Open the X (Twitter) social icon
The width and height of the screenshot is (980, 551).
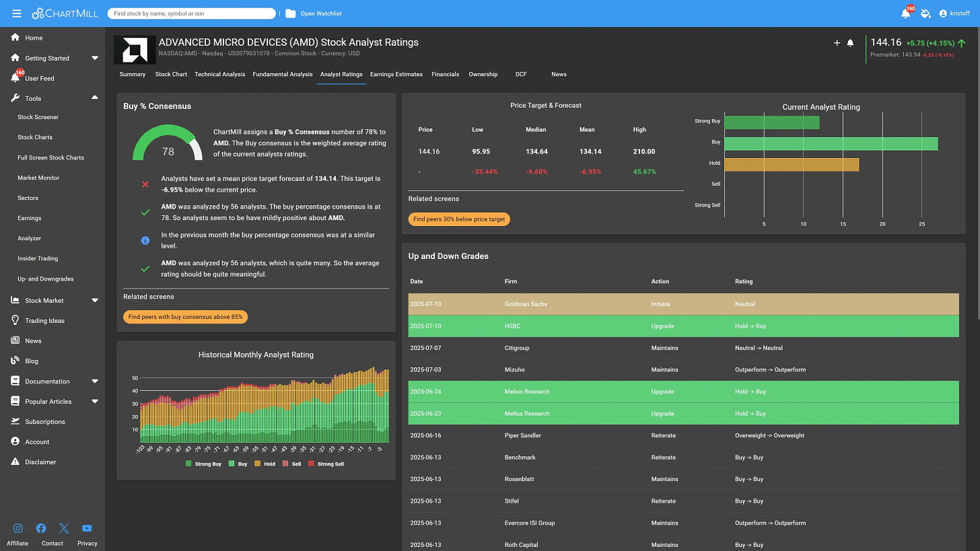[x=64, y=528]
